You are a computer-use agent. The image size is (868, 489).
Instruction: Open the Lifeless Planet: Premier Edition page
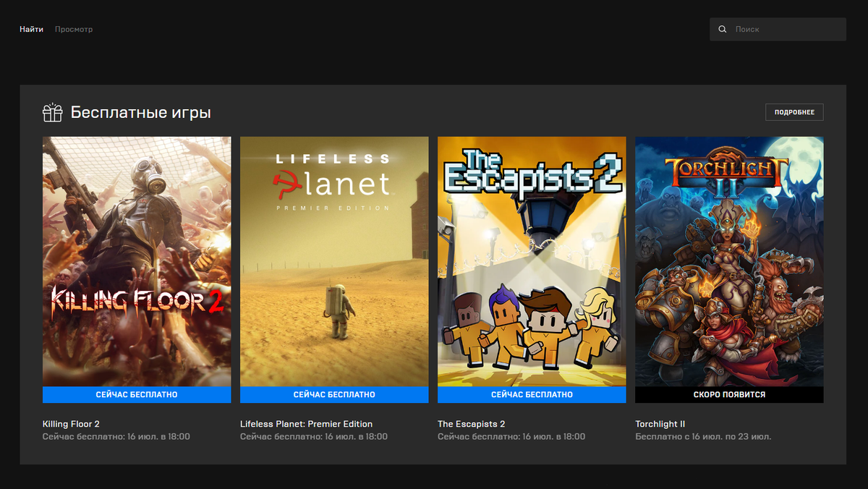coord(305,424)
